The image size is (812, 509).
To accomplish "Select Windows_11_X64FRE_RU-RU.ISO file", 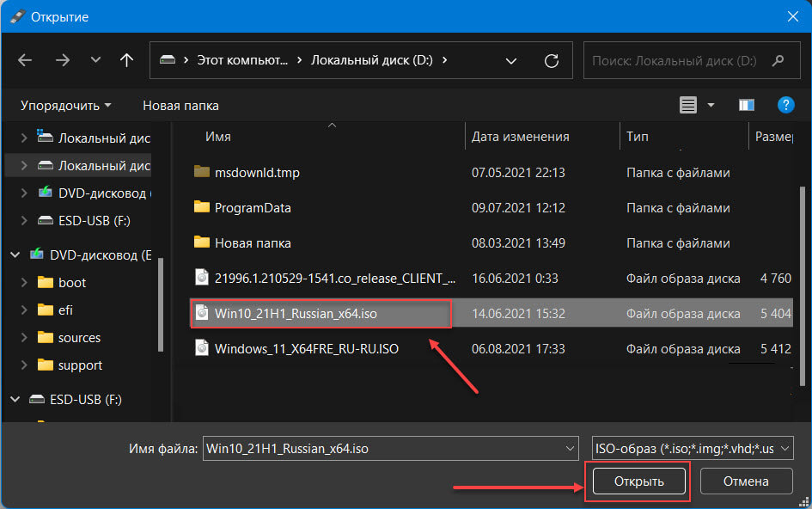I will (307, 349).
